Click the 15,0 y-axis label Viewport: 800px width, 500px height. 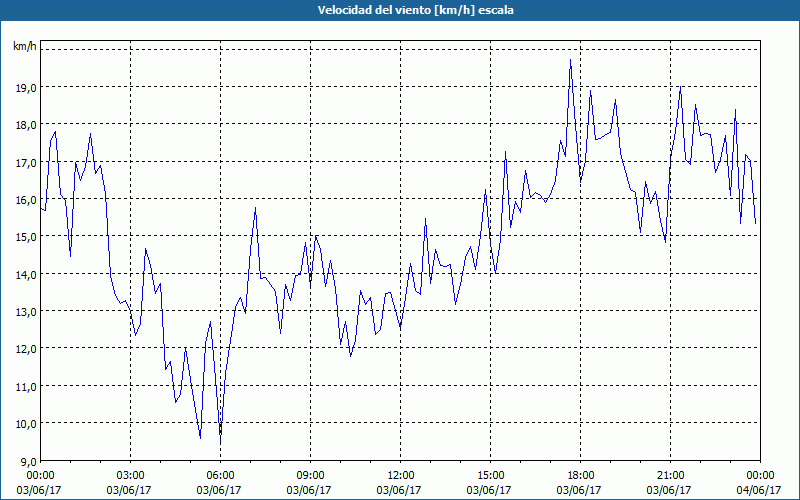27,237
